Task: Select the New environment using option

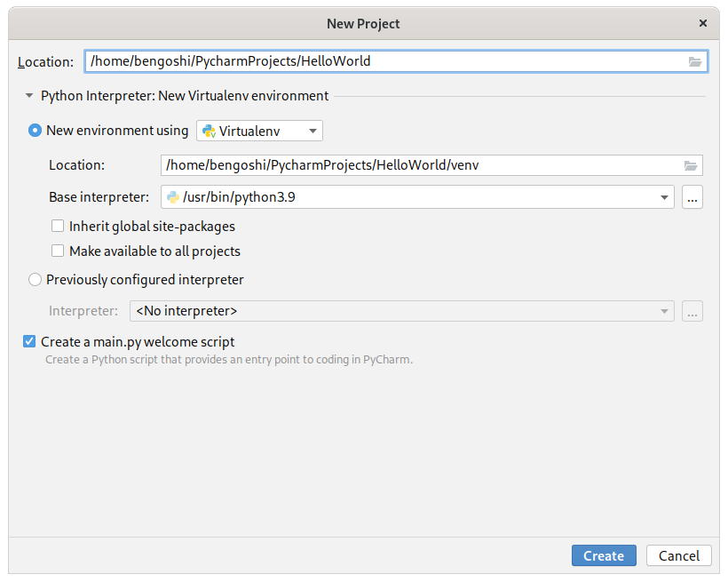Action: pyautogui.click(x=35, y=130)
